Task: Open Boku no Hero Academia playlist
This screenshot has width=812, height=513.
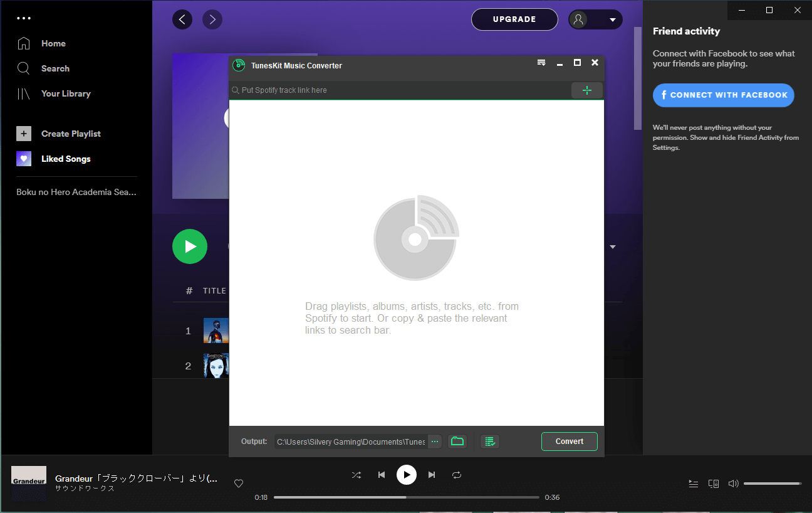Action: (76, 192)
